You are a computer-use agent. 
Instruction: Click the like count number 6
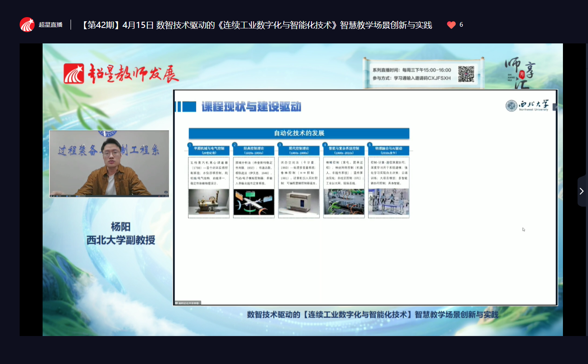(x=461, y=25)
